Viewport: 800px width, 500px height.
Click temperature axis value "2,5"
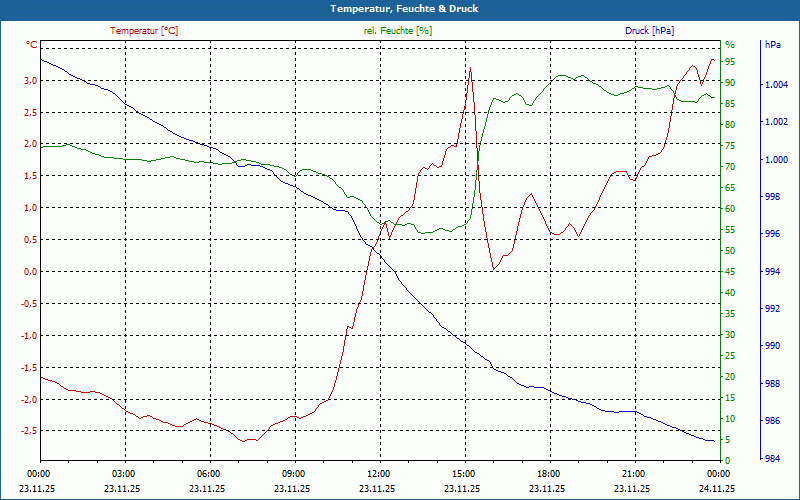tap(30, 112)
